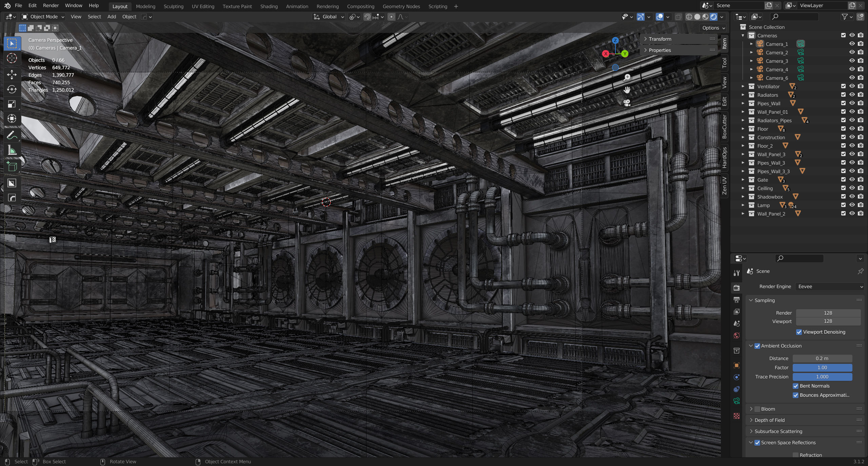Open the Shading workspace tab
The image size is (868, 466).
click(269, 6)
